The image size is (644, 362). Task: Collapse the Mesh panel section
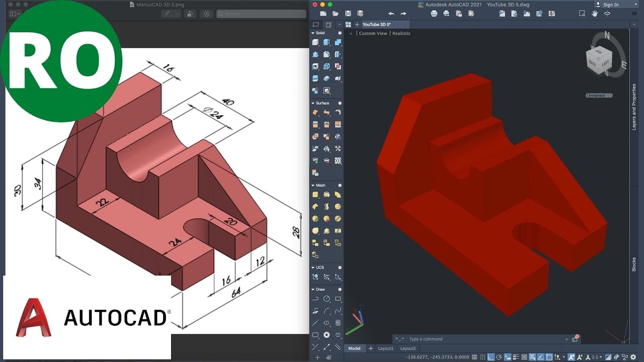313,186
